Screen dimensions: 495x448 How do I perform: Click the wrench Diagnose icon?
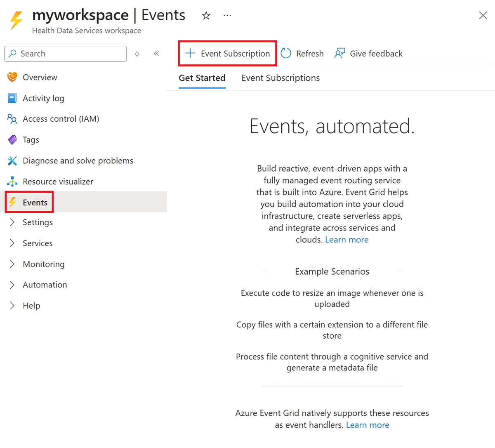12,161
